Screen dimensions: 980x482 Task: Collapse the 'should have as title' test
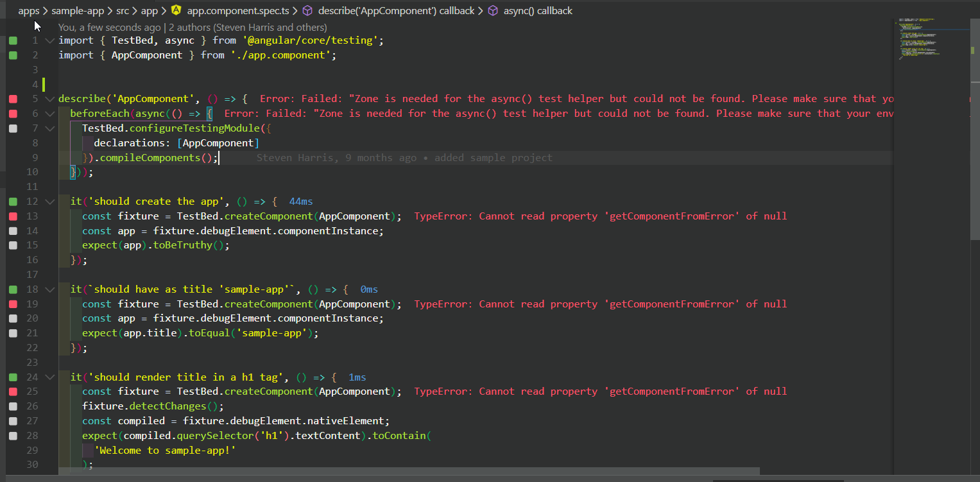(50, 289)
